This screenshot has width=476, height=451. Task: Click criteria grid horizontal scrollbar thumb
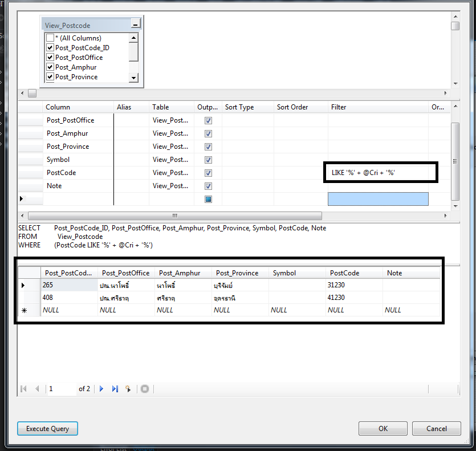click(x=175, y=216)
